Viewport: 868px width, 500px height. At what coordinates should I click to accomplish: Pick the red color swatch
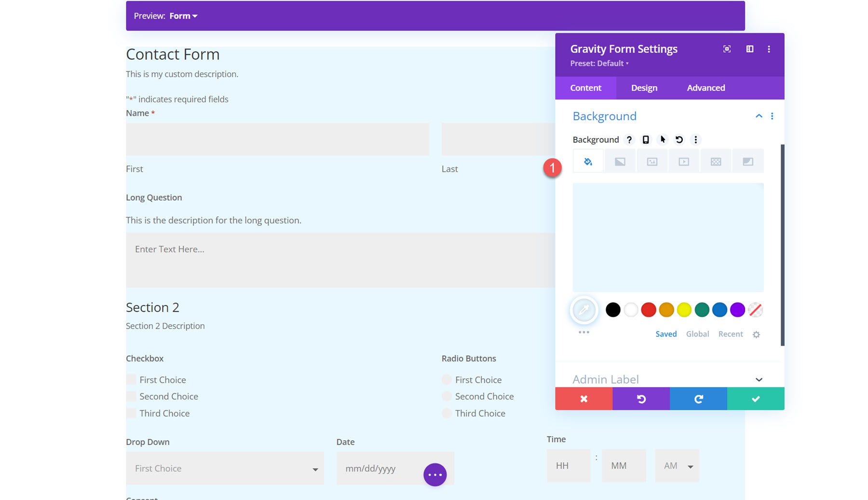(648, 310)
